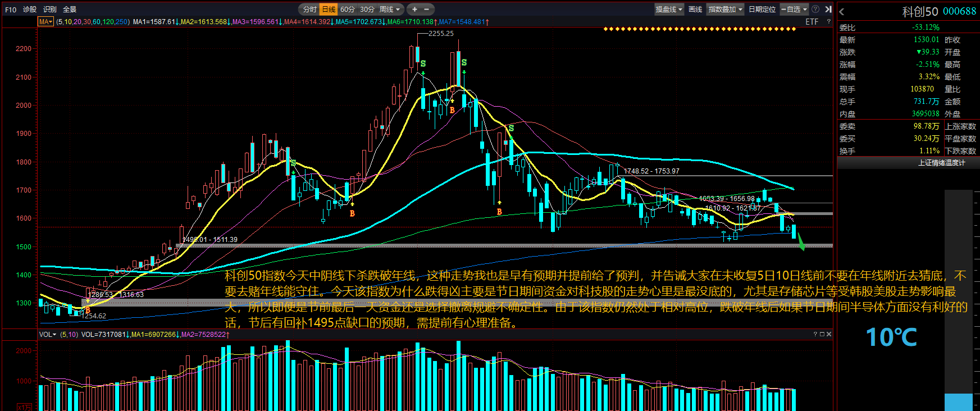Click the 10℃ temperature reading
The image size is (980, 411).
[x=891, y=337]
